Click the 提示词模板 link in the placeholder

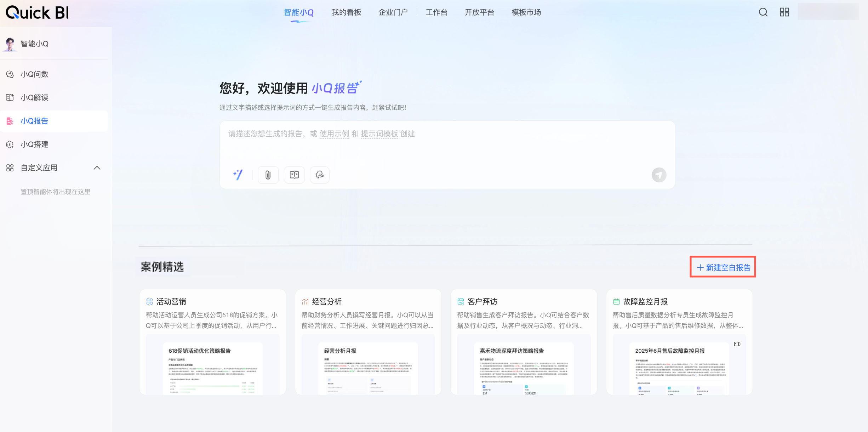(x=379, y=134)
